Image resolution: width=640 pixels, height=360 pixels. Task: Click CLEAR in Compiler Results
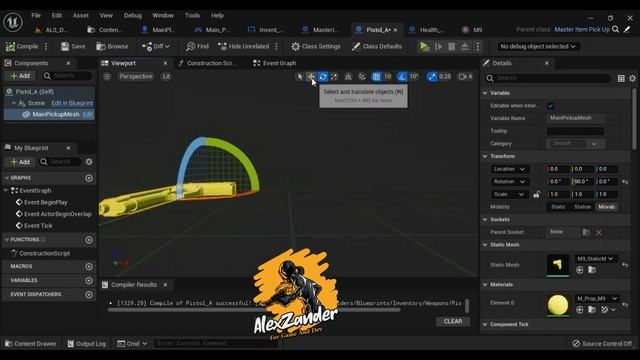click(x=453, y=322)
